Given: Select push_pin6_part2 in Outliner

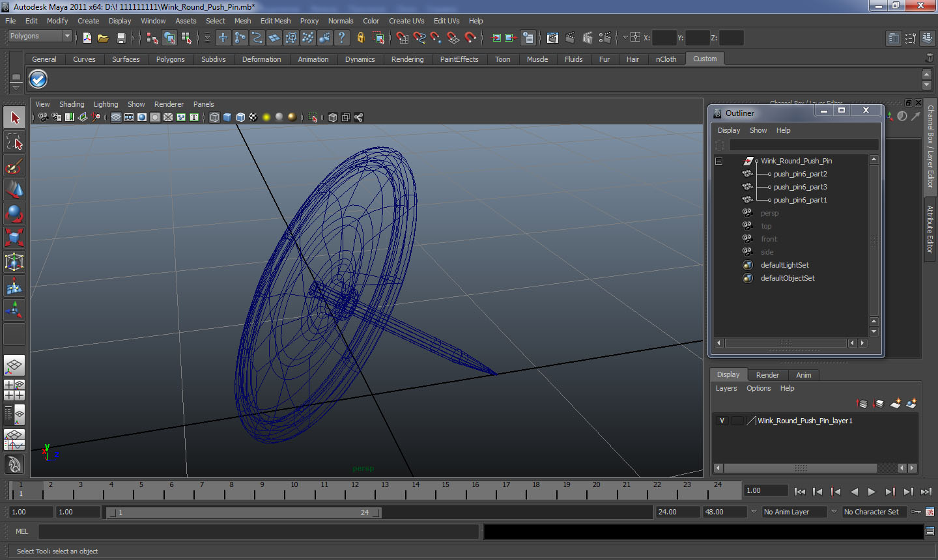Looking at the screenshot, I should coord(800,174).
